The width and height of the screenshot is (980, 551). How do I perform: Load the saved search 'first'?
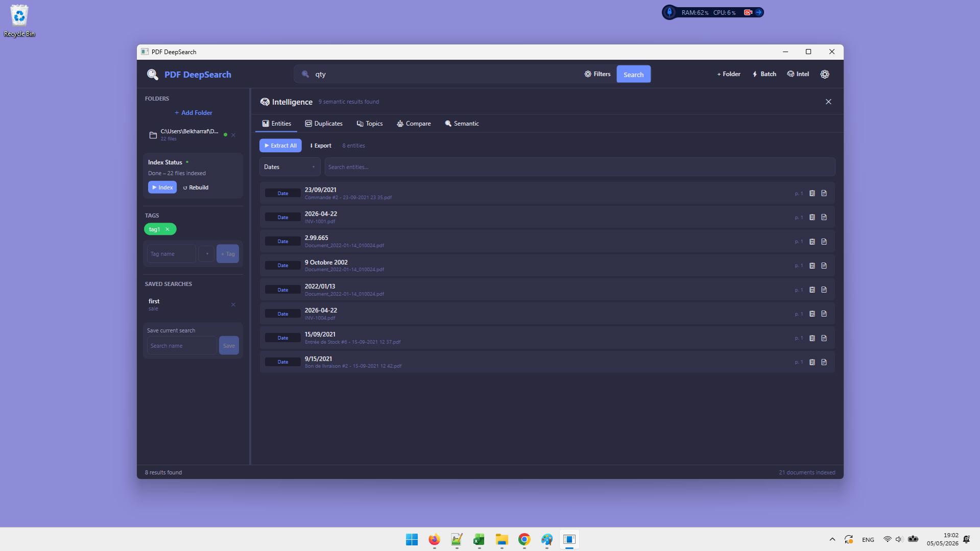(187, 304)
